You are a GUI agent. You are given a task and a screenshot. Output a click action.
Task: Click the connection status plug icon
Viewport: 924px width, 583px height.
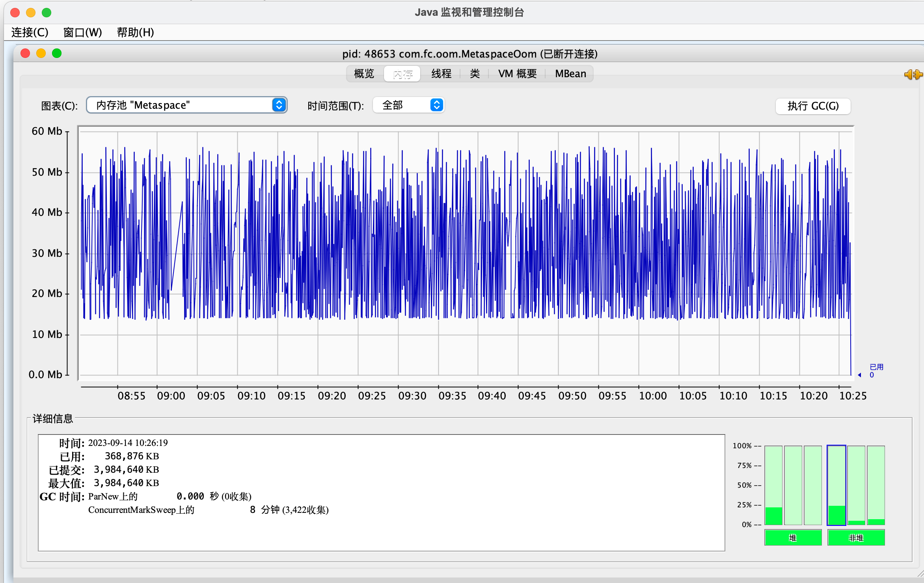(913, 74)
